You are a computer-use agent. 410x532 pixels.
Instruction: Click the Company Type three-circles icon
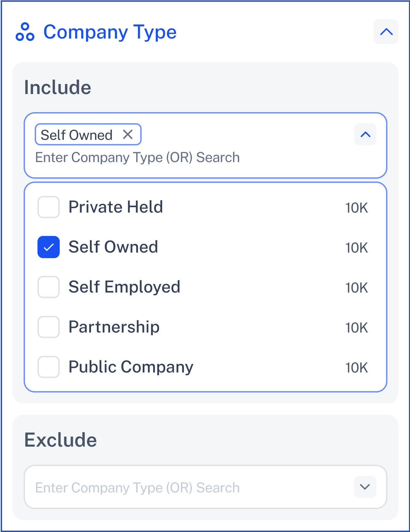coord(25,32)
